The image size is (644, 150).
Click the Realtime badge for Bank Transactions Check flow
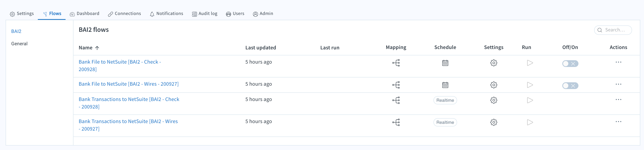click(445, 100)
